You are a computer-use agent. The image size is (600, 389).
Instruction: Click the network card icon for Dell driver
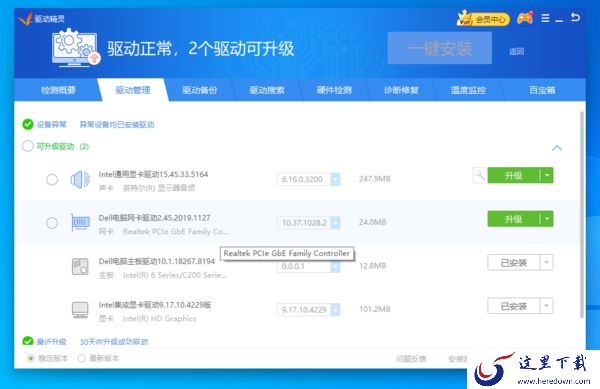click(x=80, y=223)
